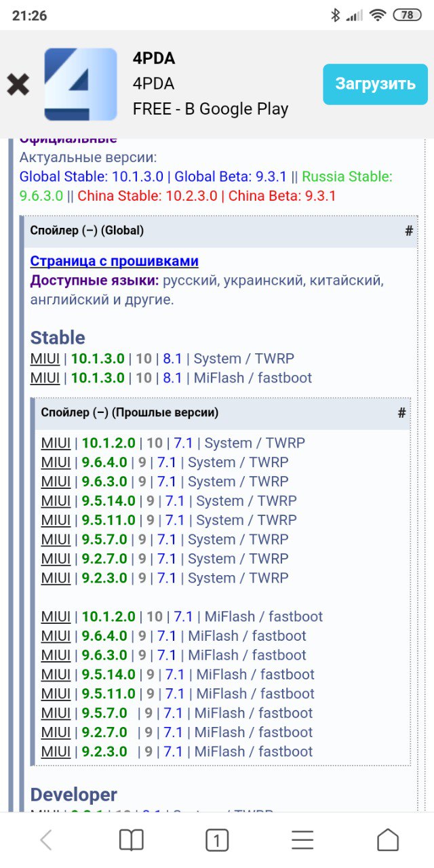Open MIUI link for 9.6.4.0 System / TWRP
Screen dimensions: 434x868
point(56,462)
